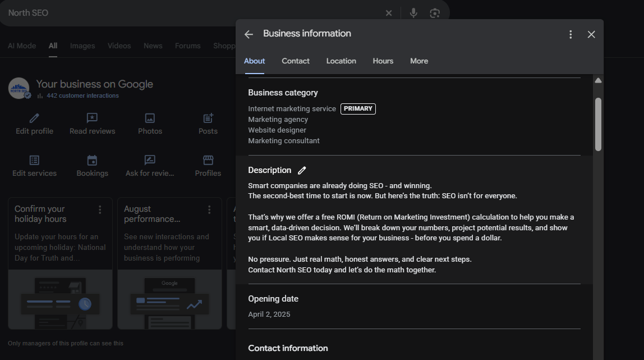Click the Ask for reviews icon
The width and height of the screenshot is (644, 360).
point(150,160)
